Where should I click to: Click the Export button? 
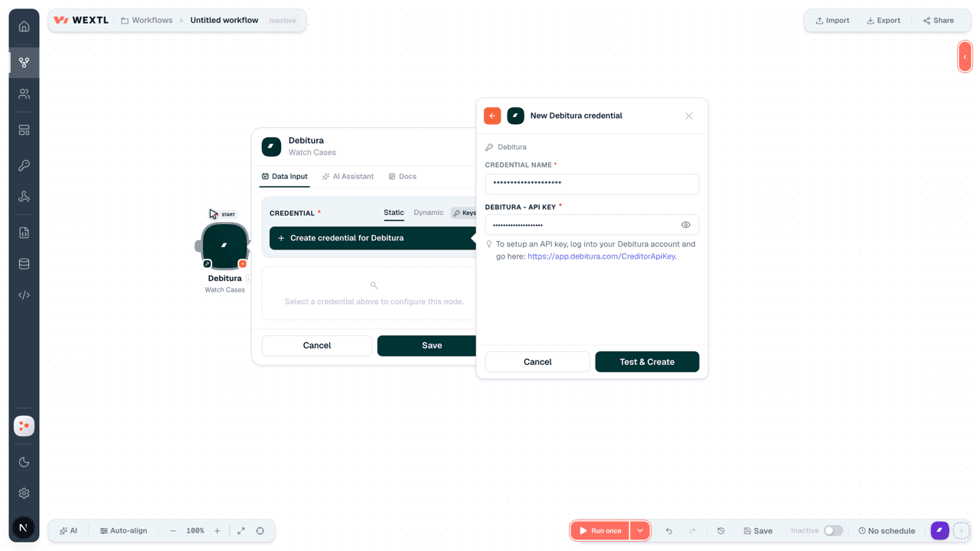click(x=884, y=21)
